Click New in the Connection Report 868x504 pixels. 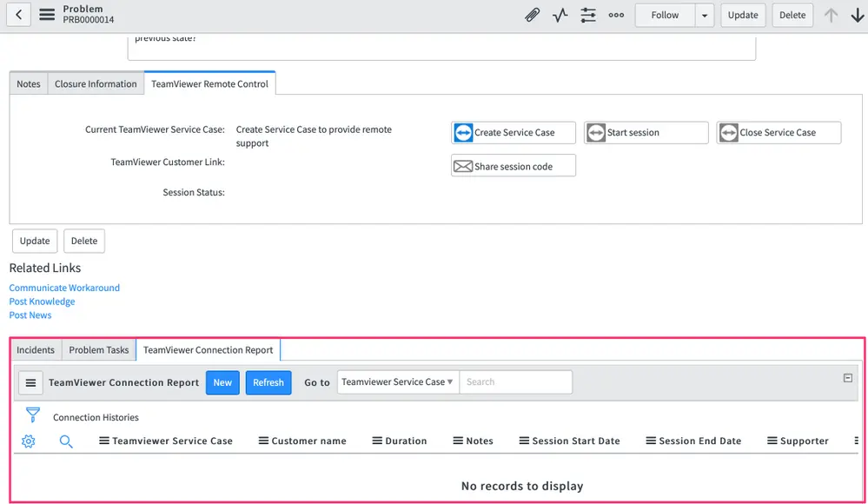click(x=222, y=382)
